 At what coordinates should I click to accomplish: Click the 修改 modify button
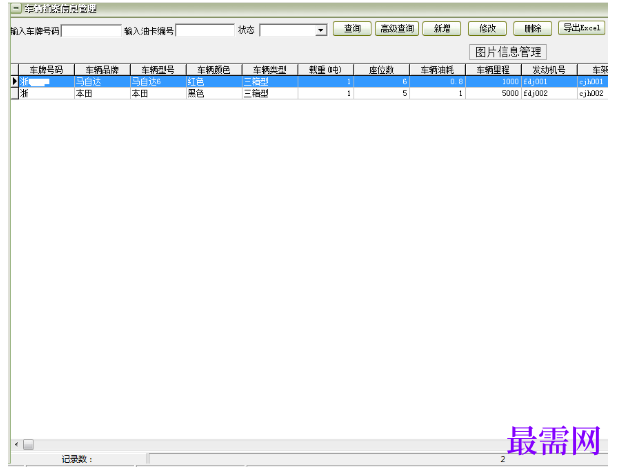(487, 28)
